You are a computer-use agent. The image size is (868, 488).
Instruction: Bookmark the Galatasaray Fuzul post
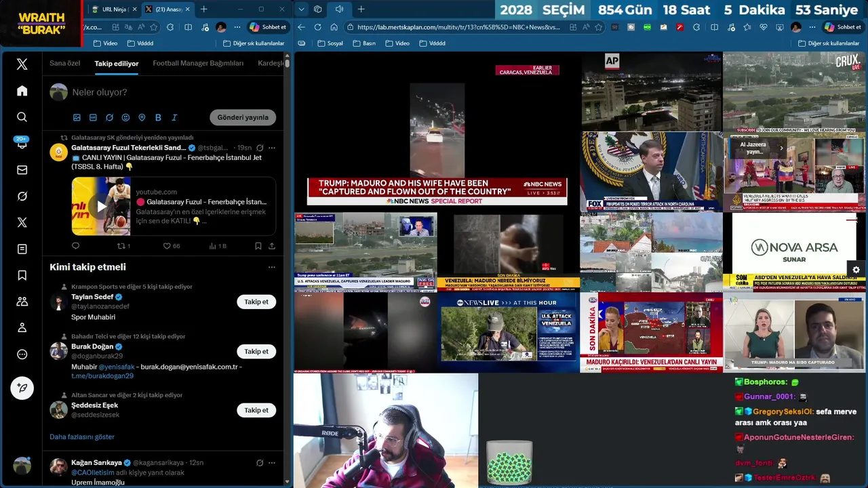[x=258, y=246]
